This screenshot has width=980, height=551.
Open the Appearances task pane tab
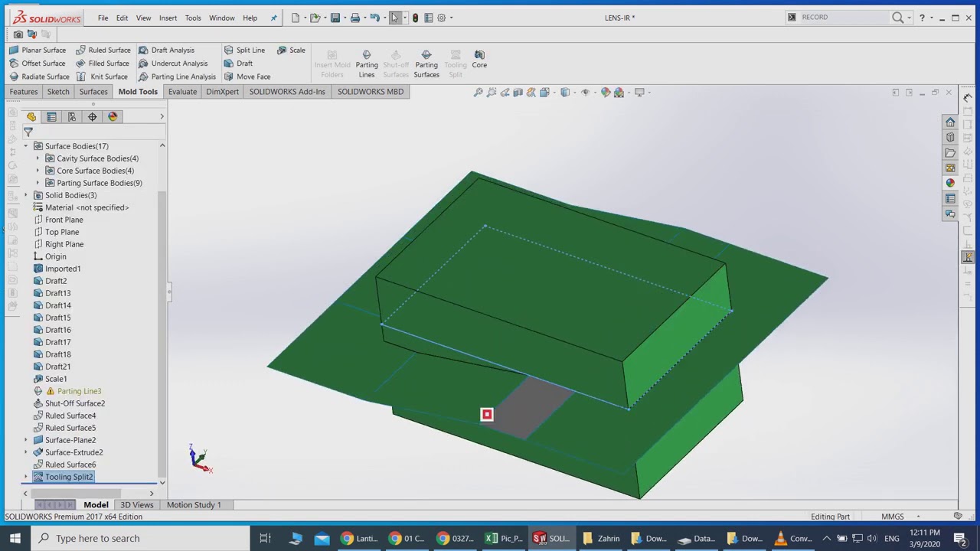(x=950, y=183)
